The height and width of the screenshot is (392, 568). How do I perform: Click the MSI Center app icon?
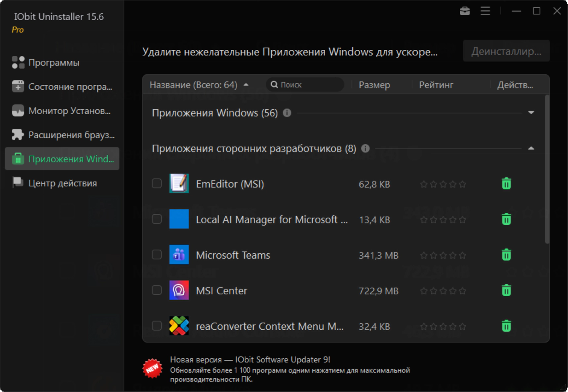tap(179, 290)
